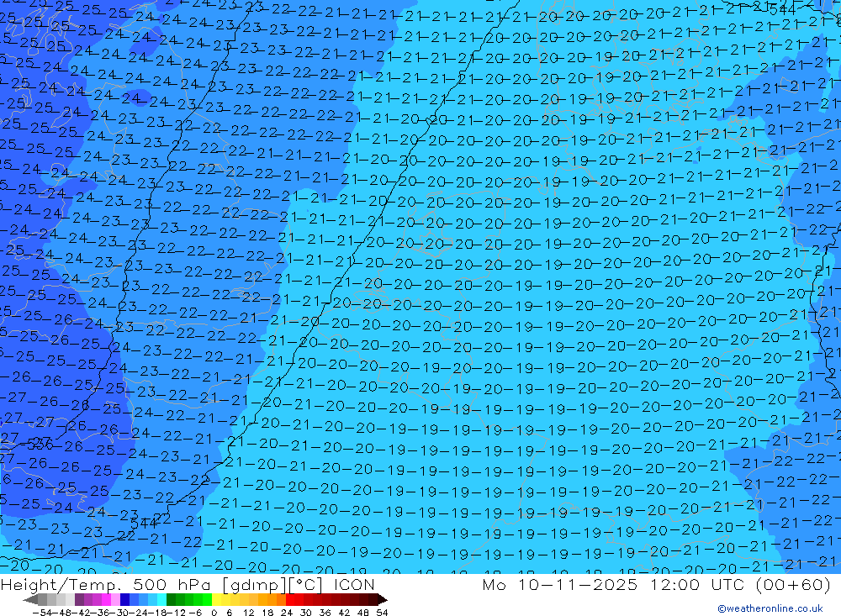Click the '30' legend scale label
Screen dimensions: 841x616
point(306,613)
